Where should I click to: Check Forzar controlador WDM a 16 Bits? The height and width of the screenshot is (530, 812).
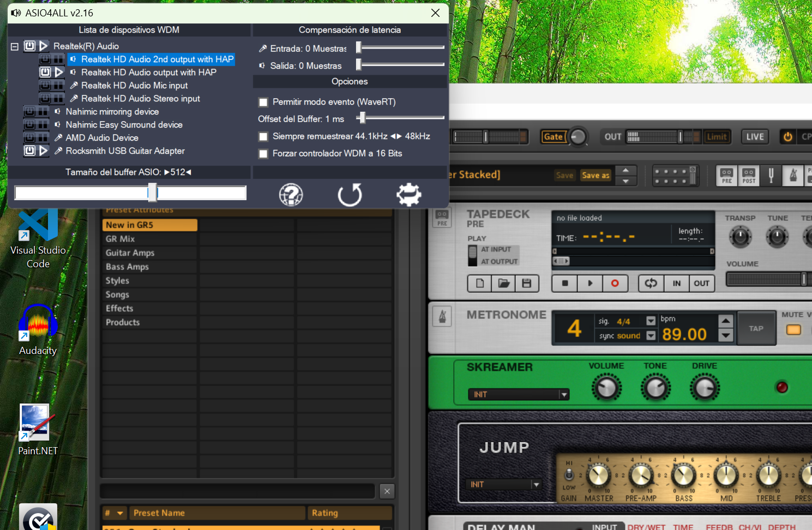pos(263,154)
